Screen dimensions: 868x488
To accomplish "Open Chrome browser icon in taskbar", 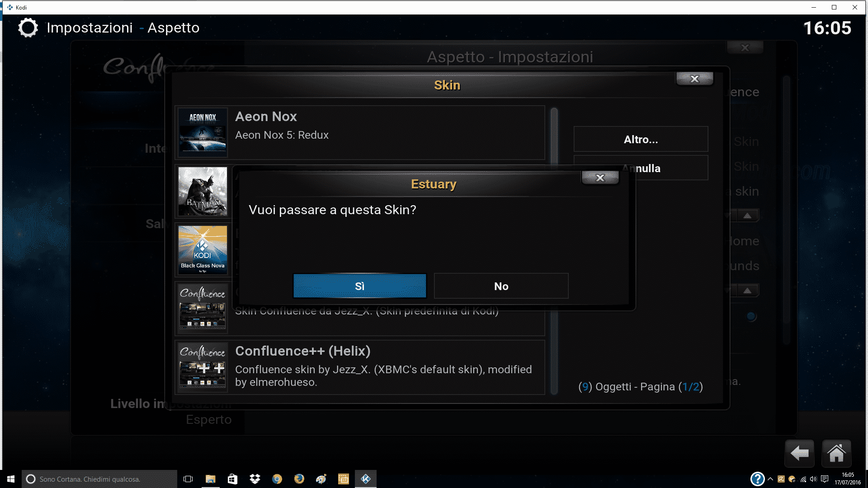I will [277, 479].
